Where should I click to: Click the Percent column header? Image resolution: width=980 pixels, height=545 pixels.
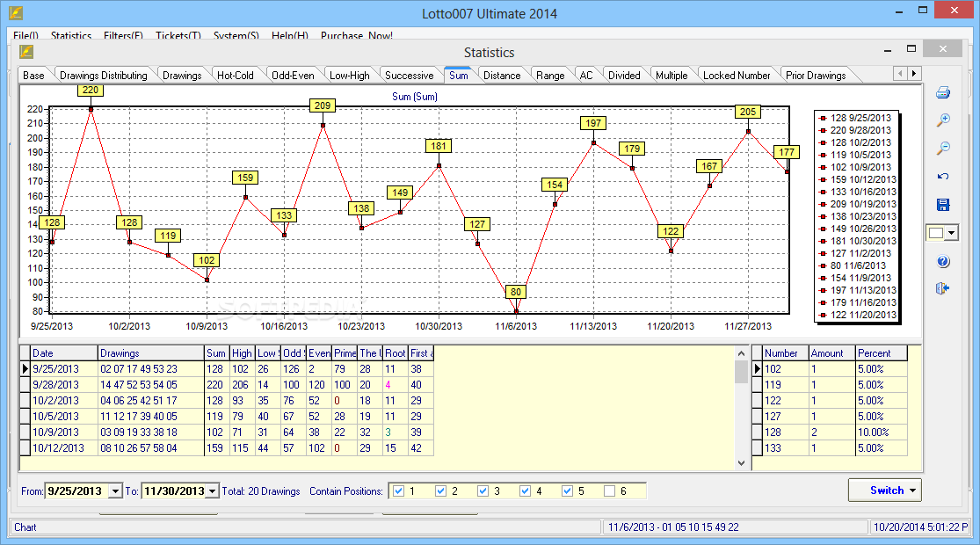882,353
